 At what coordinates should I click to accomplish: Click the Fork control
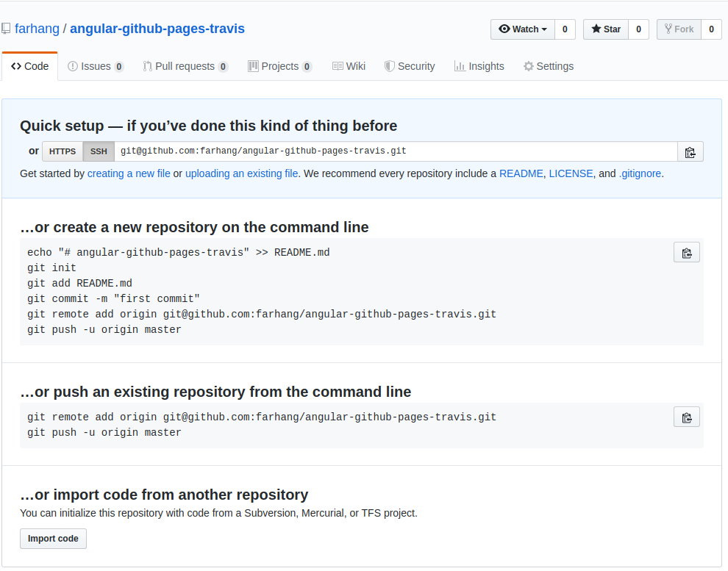(x=678, y=29)
